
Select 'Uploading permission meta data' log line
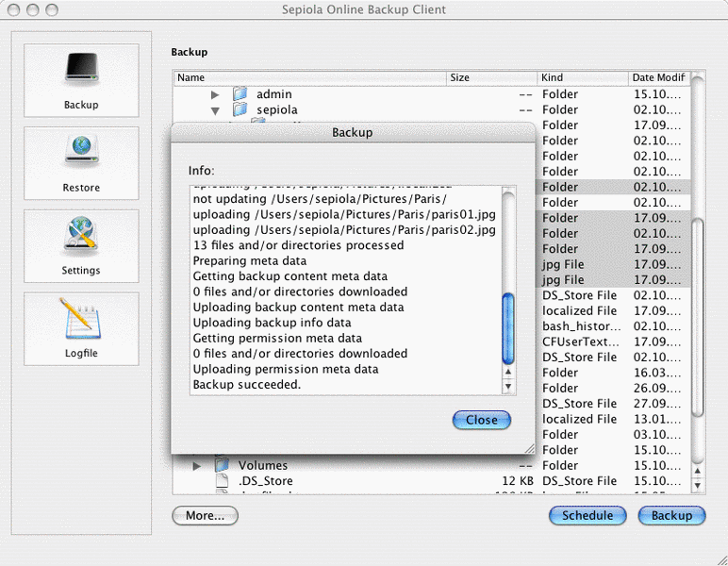(x=286, y=369)
